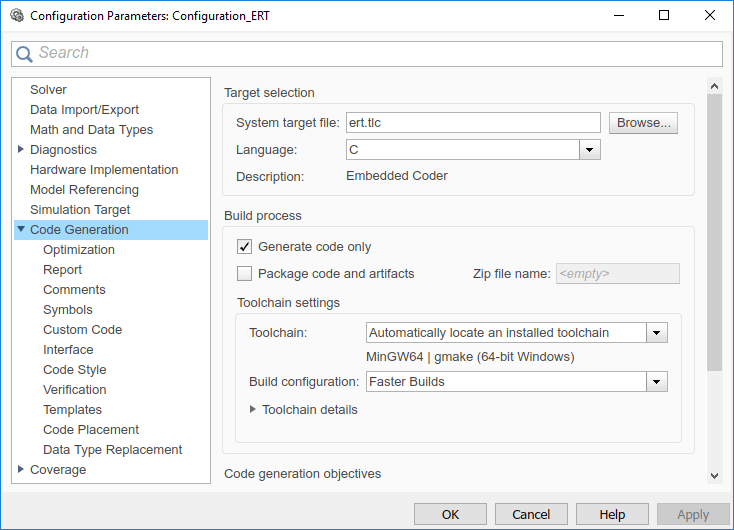Click the Configuration Parameters gear icon in title bar
Image resolution: width=734 pixels, height=530 pixels.
pos(16,16)
